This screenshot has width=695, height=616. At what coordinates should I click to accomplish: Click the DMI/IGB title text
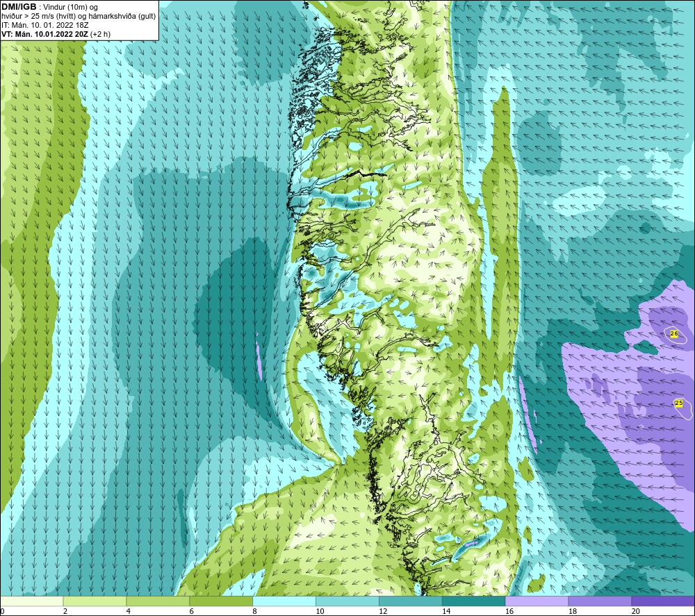[x=19, y=7]
